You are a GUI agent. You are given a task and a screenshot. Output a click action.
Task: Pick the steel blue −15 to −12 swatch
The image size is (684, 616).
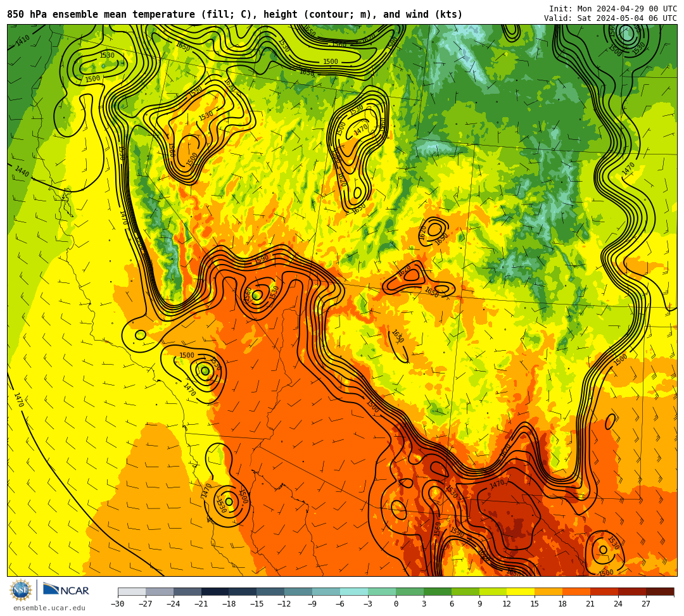point(271,591)
